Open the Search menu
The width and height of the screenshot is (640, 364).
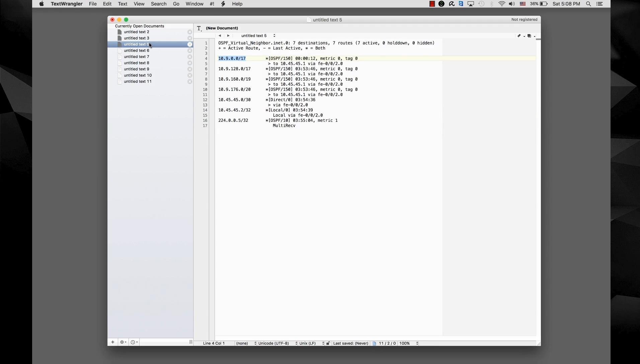(159, 4)
